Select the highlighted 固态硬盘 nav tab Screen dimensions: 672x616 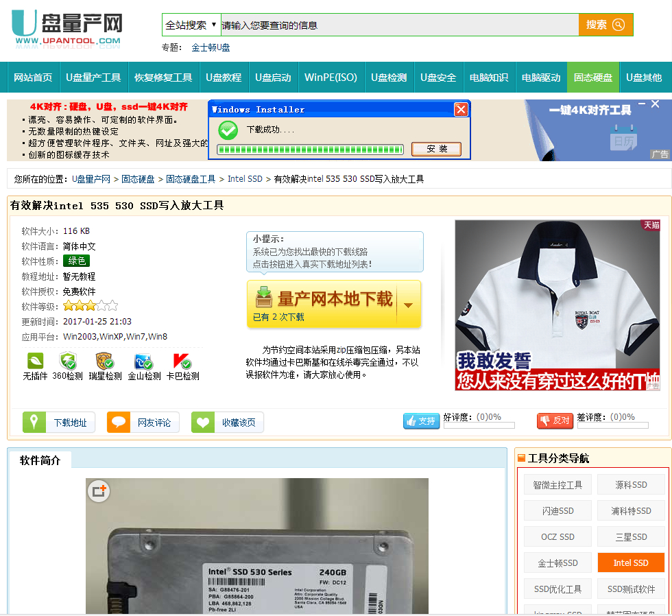(x=593, y=78)
